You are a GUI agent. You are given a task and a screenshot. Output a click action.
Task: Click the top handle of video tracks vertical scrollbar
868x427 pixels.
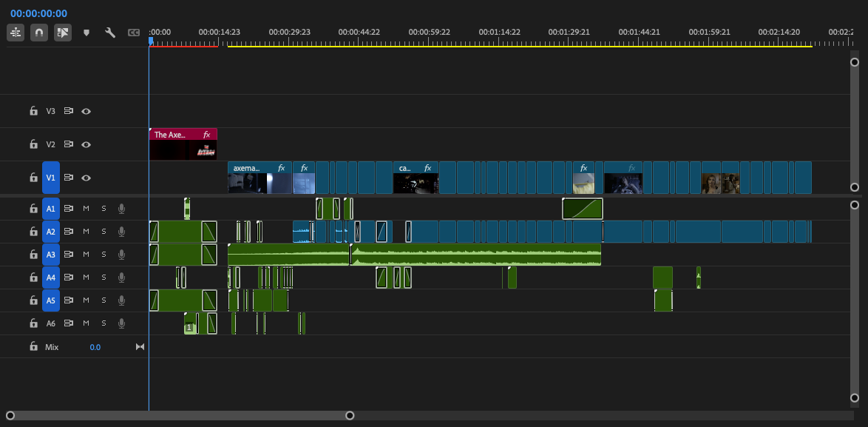click(854, 62)
